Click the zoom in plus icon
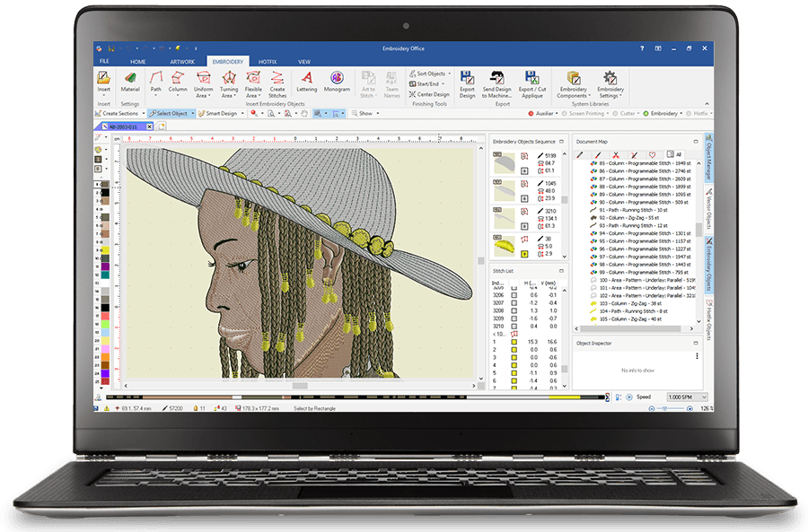Viewport: 808px width, 532px height. [689, 408]
